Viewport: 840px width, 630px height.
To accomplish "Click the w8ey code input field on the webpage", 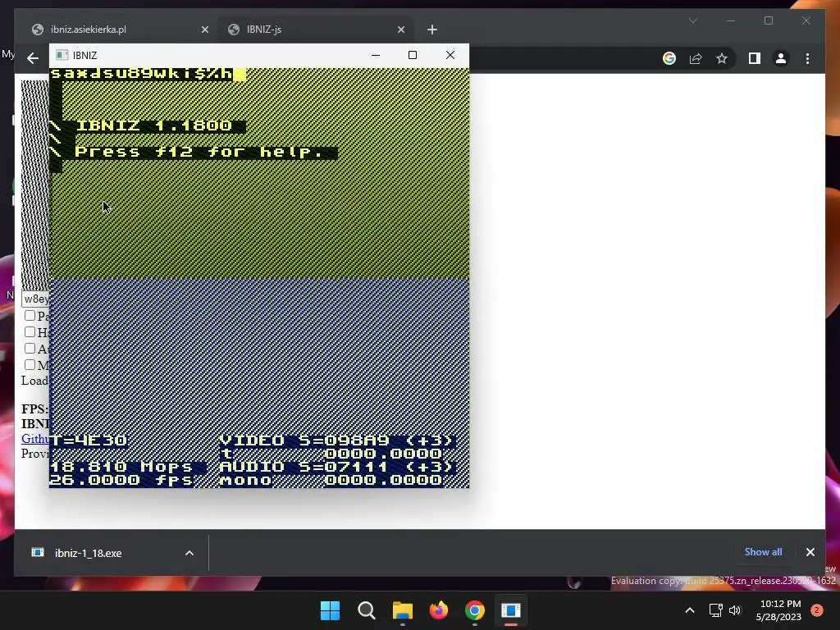I will (x=35, y=299).
